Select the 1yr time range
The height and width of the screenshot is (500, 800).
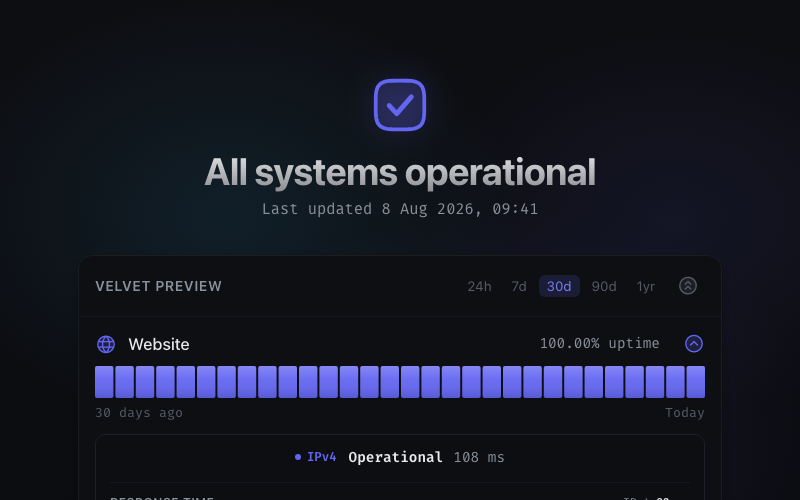(x=646, y=286)
